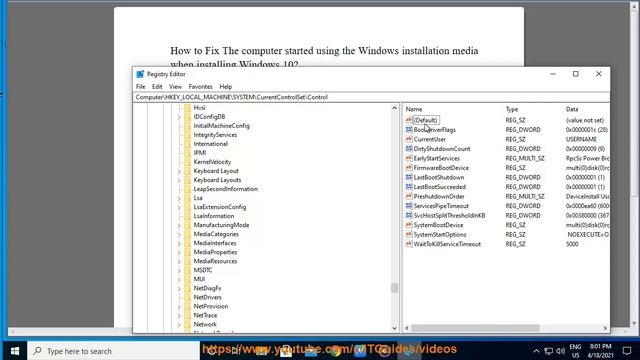Click the values pane scroll-right arrow

(605, 328)
